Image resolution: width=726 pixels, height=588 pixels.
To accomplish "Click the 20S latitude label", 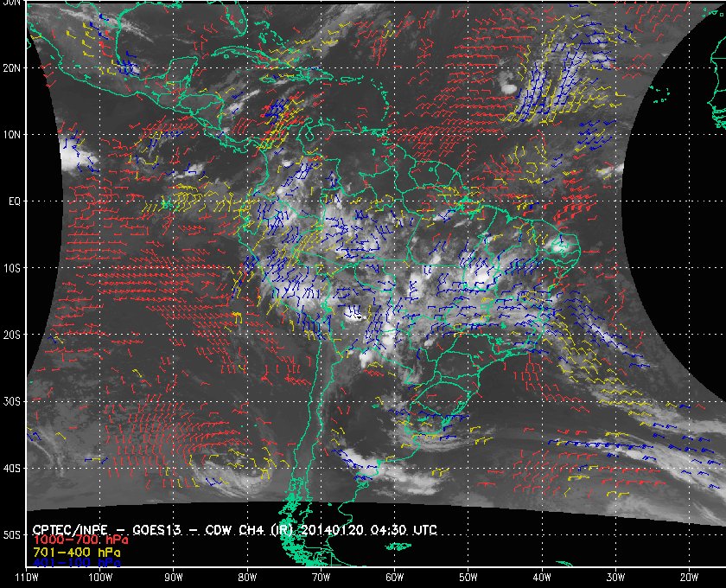I will tap(11, 335).
